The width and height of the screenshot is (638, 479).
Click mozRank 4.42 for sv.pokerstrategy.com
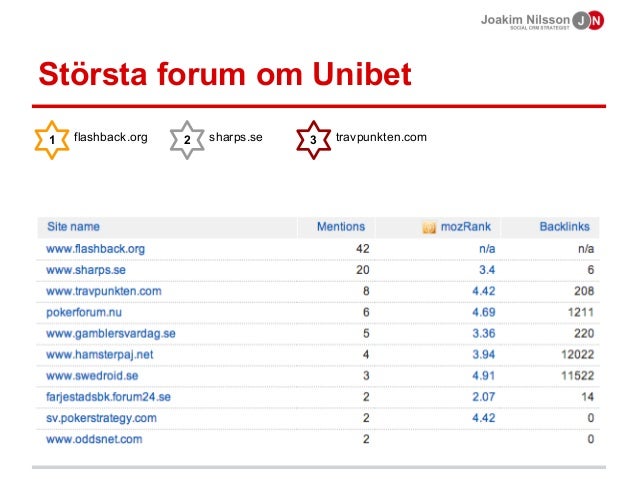click(x=483, y=418)
